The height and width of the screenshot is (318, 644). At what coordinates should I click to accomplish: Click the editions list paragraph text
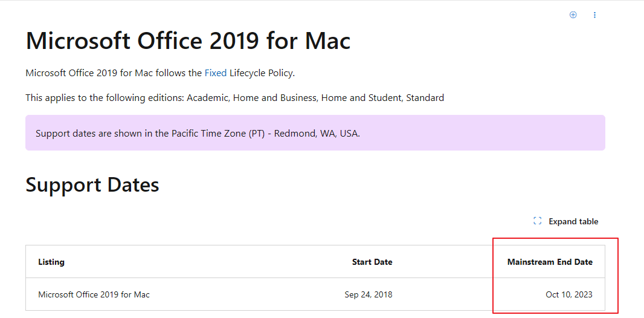234,98
